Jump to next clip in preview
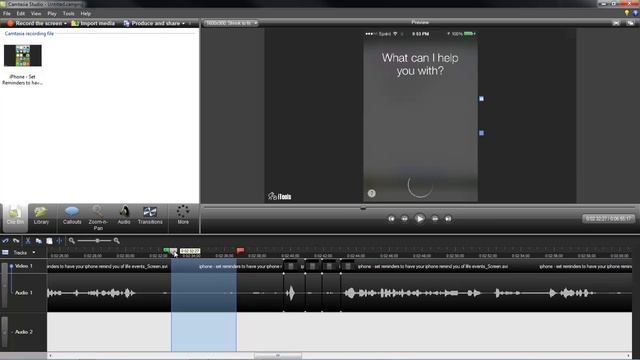 (448, 219)
